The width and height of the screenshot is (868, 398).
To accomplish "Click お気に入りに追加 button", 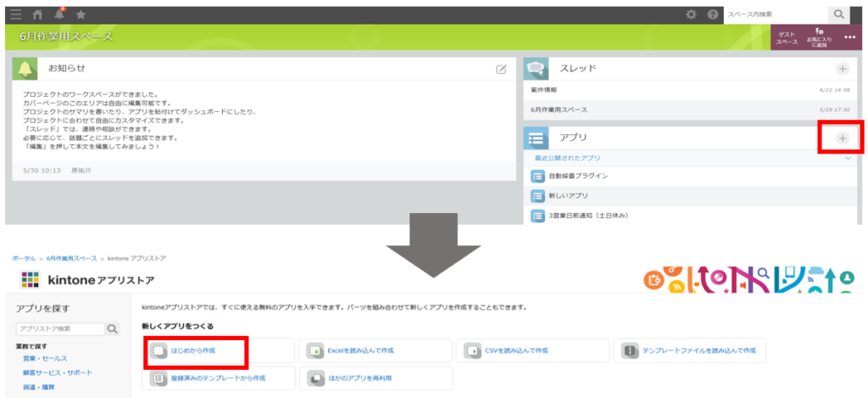I will pos(819,37).
